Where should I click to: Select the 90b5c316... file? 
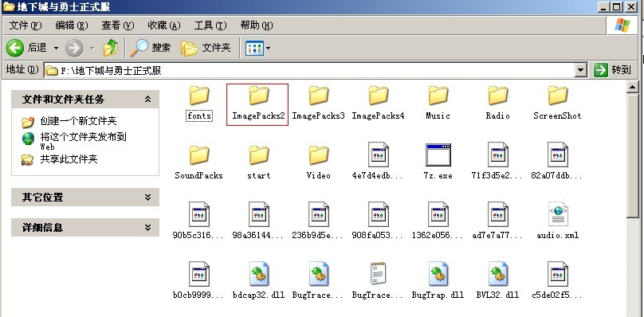coord(199,221)
